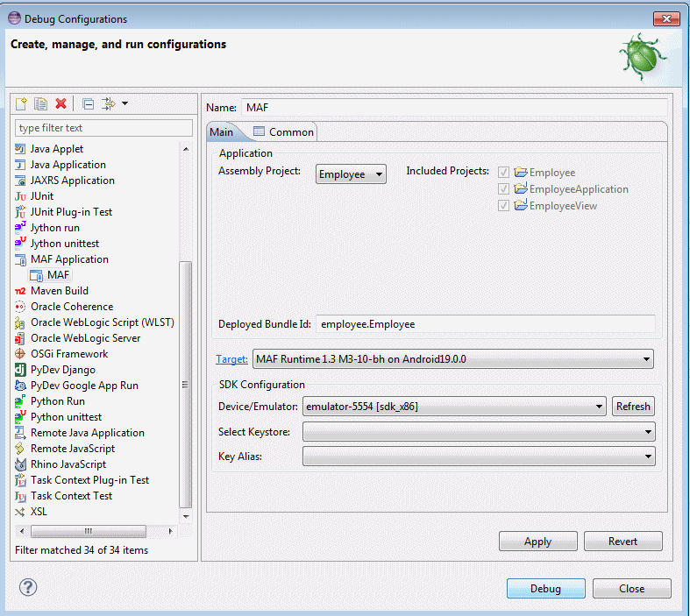
Task: Click the New launch configuration icon
Action: pyautogui.click(x=21, y=103)
